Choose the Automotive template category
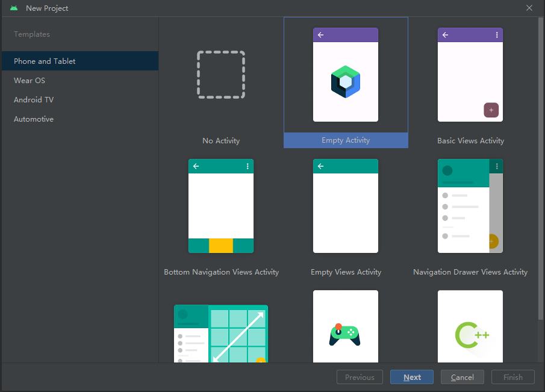Screen dimensions: 545x392 (x=80, y=119)
